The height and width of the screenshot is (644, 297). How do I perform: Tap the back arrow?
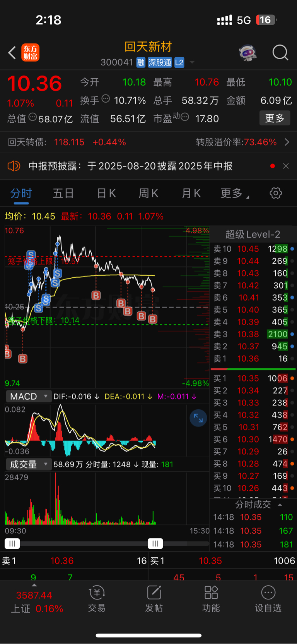coord(12,53)
